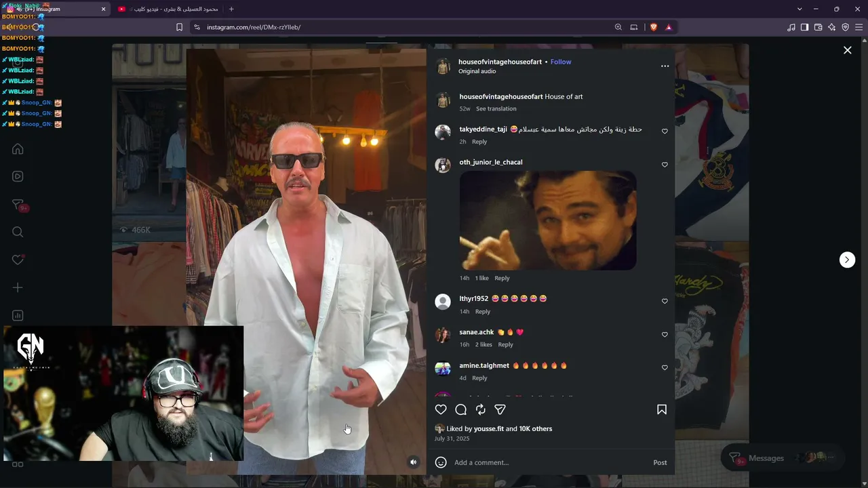Click See translation on the caption
This screenshot has width=868, height=488.
tap(496, 108)
